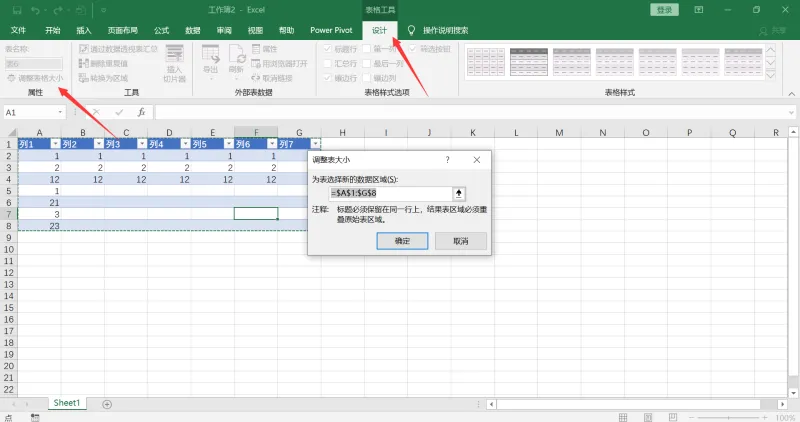Click the range input field in dialog
The height and width of the screenshot is (422, 800).
(390, 193)
